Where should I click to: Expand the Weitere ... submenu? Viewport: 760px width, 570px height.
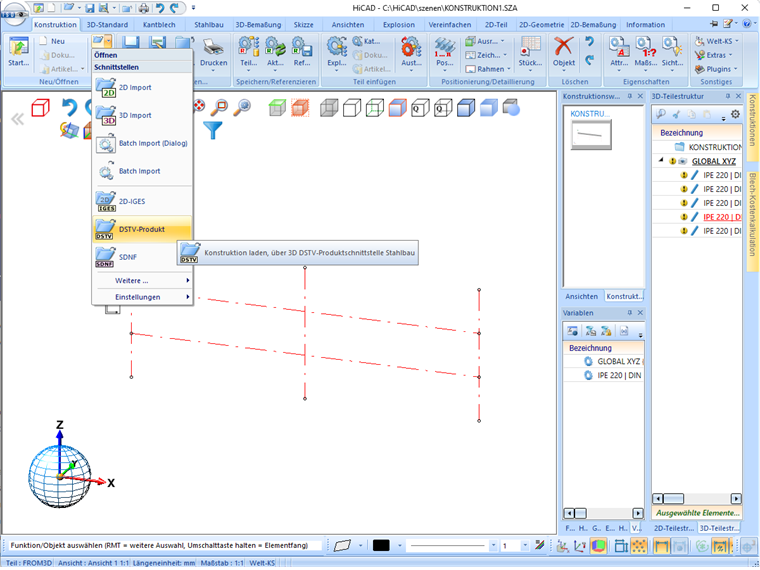pos(143,281)
